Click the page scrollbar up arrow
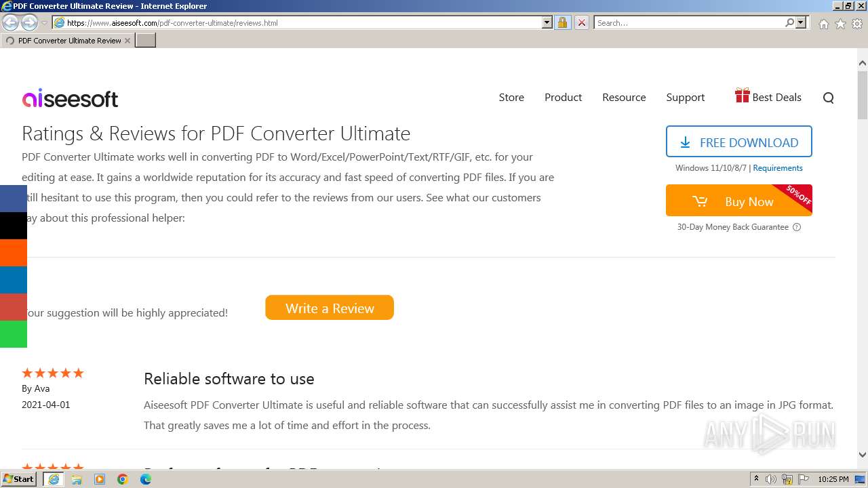This screenshot has height=488, width=868. [862, 63]
